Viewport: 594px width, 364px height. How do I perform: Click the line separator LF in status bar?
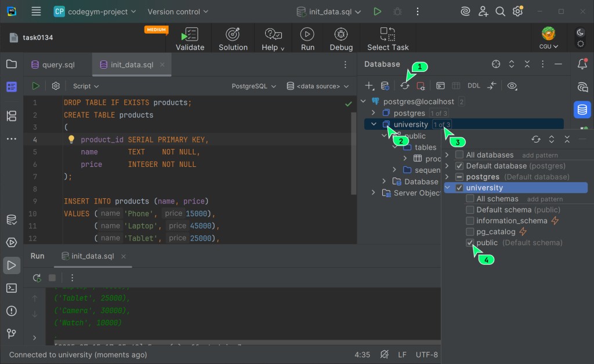403,355
